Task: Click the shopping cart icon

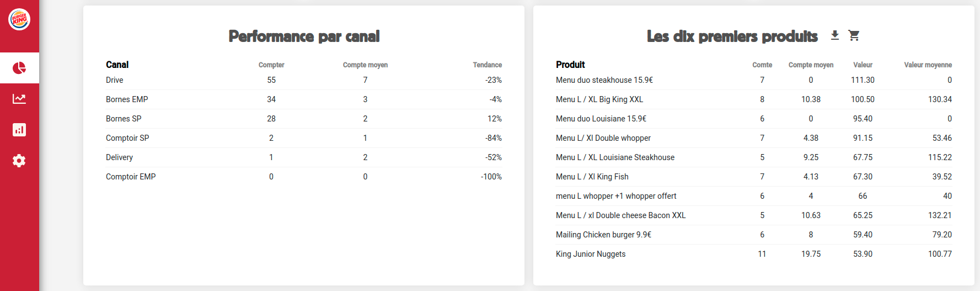Action: click(x=854, y=35)
